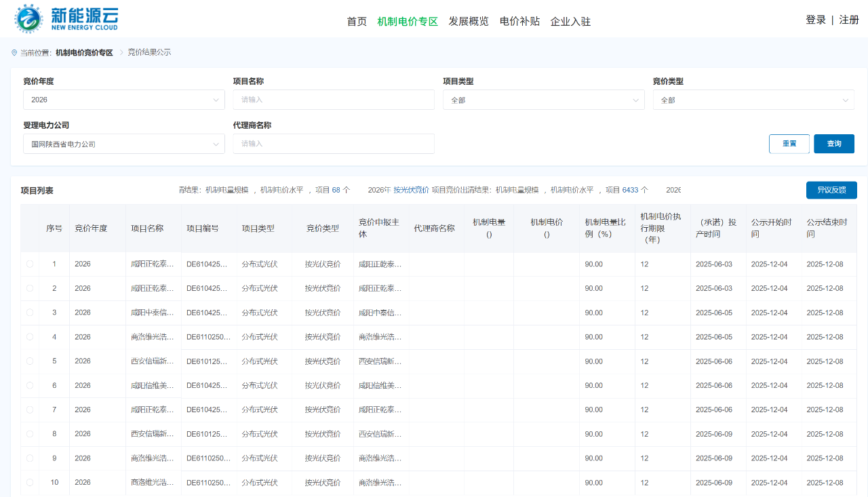This screenshot has width=868, height=497.
Task: Click the breadcrumb separator arrow icon
Action: 121,52
